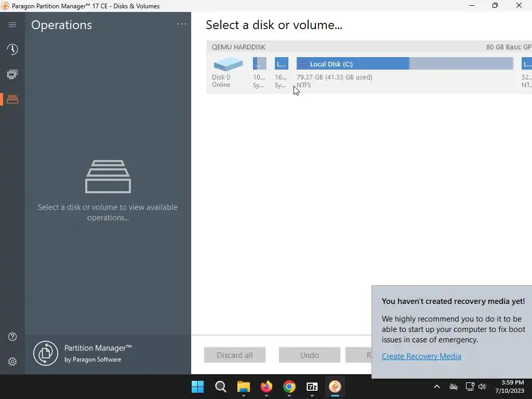Screen dimensions: 532x399
Task: Open Operations panel three-dot menu
Action: pos(181,24)
